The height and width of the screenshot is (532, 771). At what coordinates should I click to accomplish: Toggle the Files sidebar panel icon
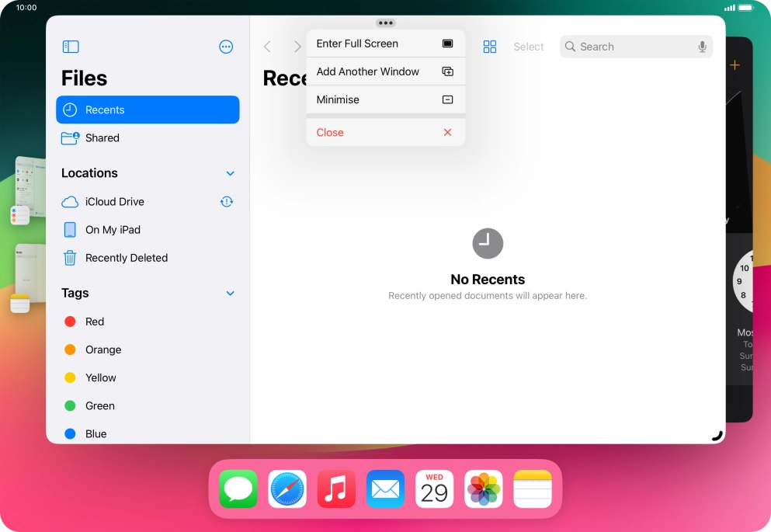pos(71,47)
